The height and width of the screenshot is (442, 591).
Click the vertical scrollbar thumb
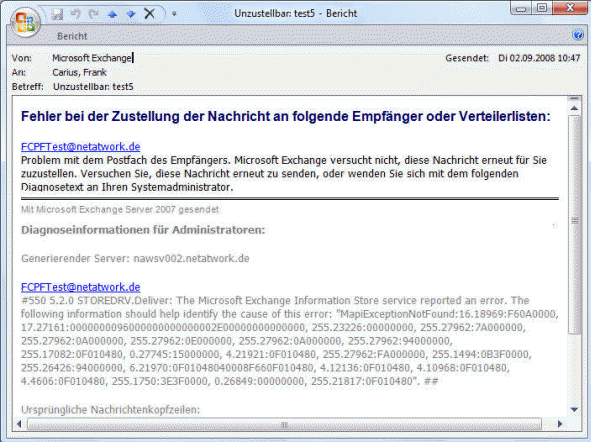(x=574, y=224)
